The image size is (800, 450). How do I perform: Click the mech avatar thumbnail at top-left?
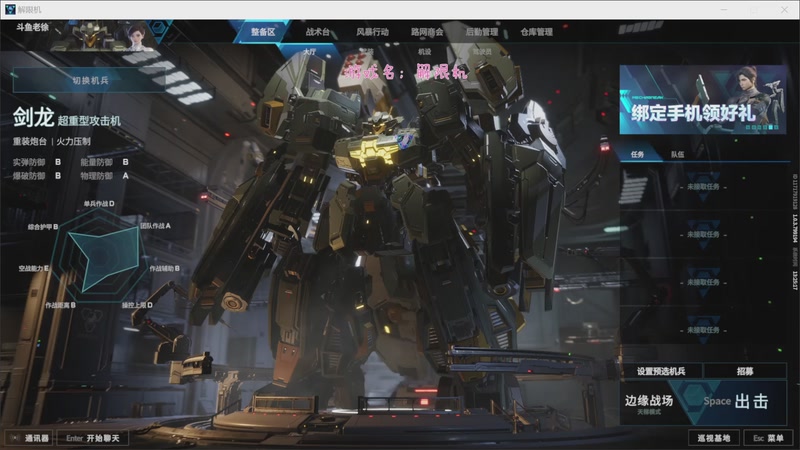tap(88, 36)
